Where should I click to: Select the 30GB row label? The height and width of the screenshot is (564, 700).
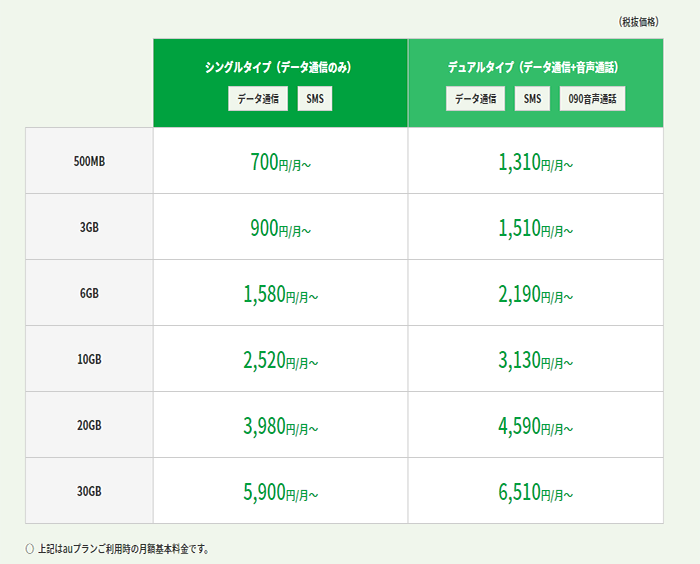[89, 491]
